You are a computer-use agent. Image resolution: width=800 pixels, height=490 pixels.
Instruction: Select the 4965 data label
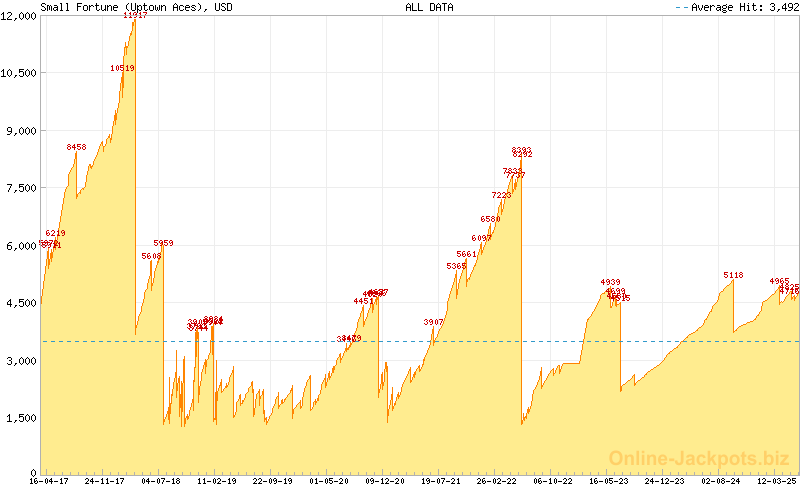pyautogui.click(x=779, y=281)
